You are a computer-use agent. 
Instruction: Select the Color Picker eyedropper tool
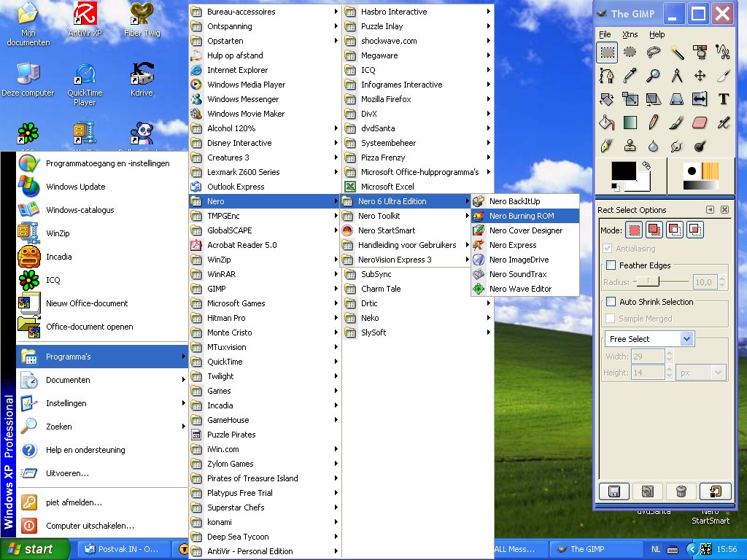click(x=630, y=75)
